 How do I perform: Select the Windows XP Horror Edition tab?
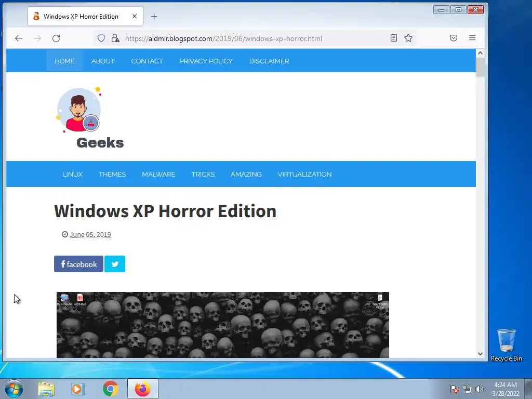[x=86, y=16]
